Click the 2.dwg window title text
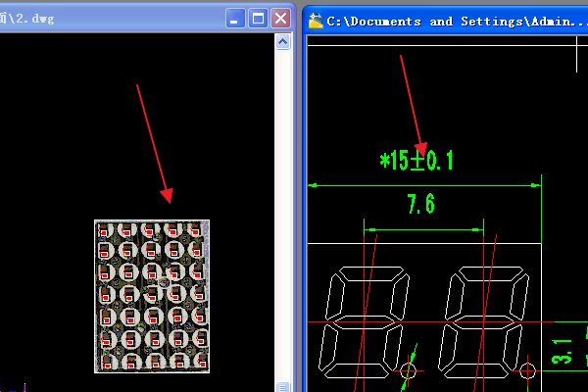Image resolution: width=588 pixels, height=392 pixels. point(27,19)
